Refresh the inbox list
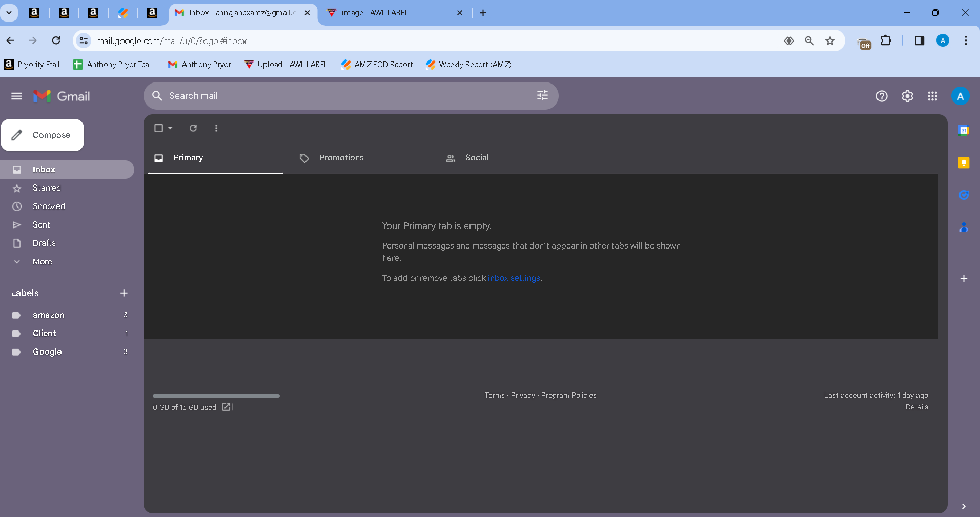This screenshot has height=517, width=980. (193, 128)
